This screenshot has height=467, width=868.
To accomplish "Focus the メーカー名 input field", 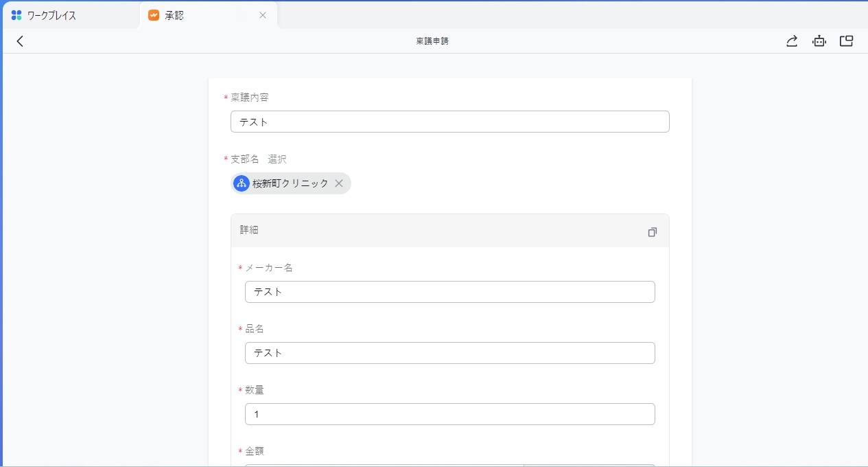I will click(x=450, y=292).
